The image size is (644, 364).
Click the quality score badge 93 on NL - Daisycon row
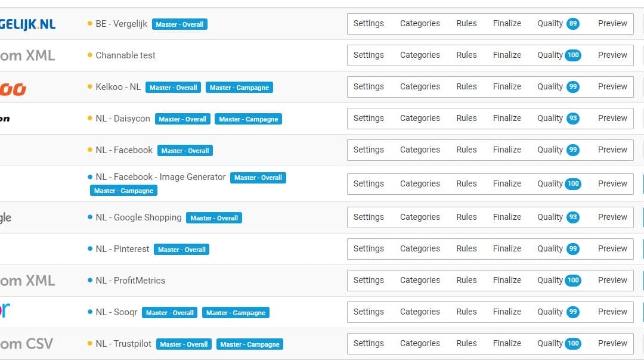573,119
